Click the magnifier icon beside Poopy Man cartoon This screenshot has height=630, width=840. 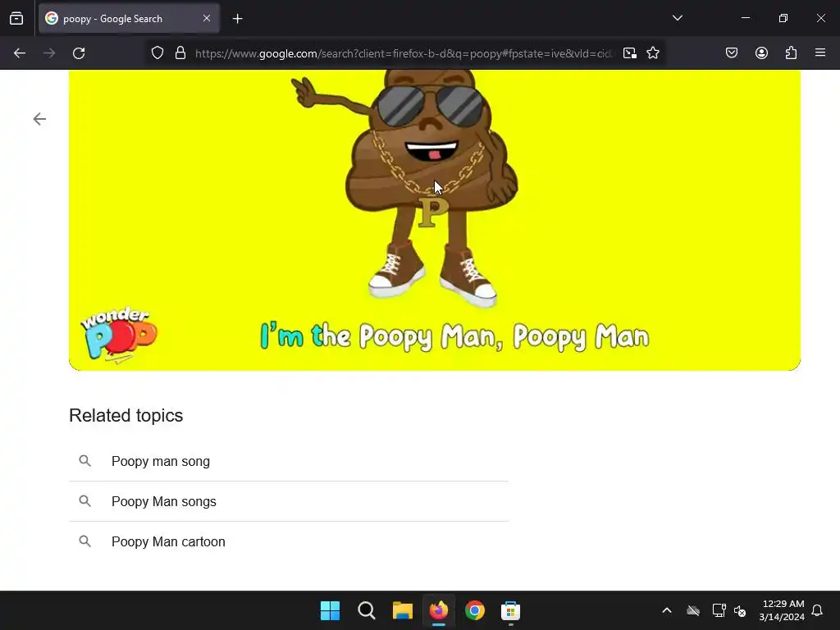pyautogui.click(x=84, y=541)
